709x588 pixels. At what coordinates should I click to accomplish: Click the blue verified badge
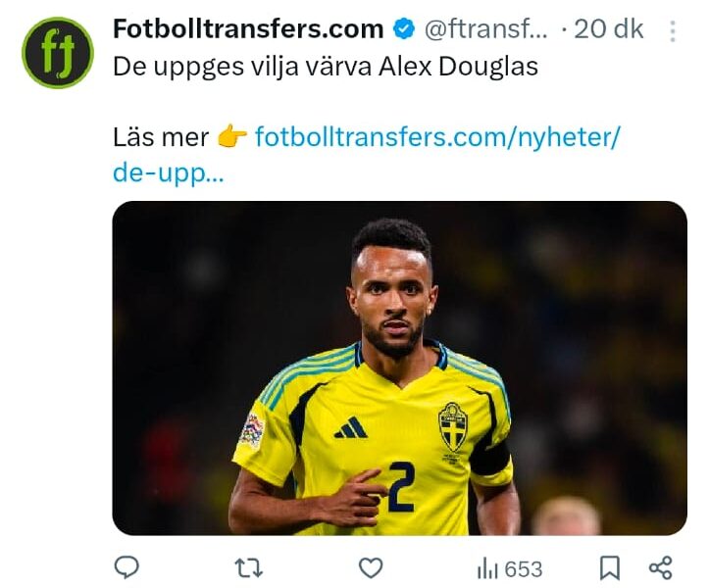[x=404, y=29]
